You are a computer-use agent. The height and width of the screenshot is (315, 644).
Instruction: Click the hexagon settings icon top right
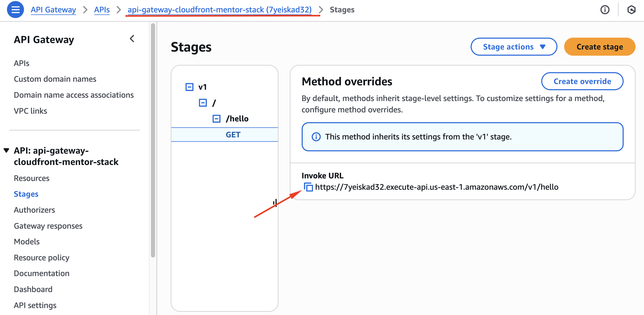click(631, 10)
